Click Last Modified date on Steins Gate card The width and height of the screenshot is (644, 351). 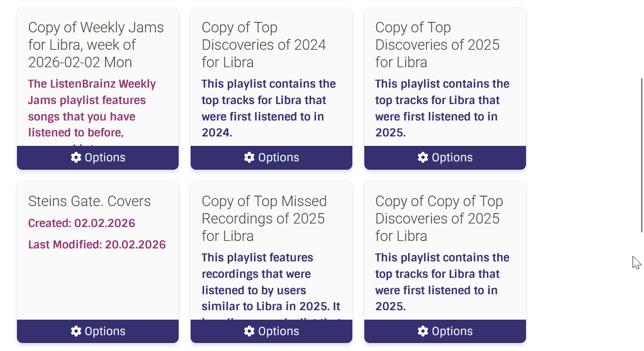97,244
